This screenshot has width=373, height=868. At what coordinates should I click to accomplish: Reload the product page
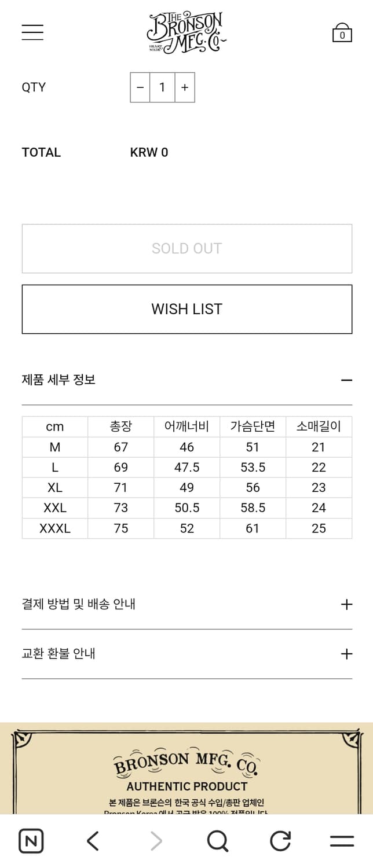point(279,841)
